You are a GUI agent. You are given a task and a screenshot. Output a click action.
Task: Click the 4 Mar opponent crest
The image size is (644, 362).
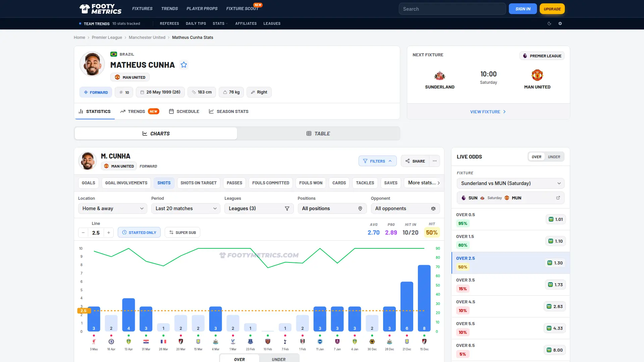(x=216, y=342)
